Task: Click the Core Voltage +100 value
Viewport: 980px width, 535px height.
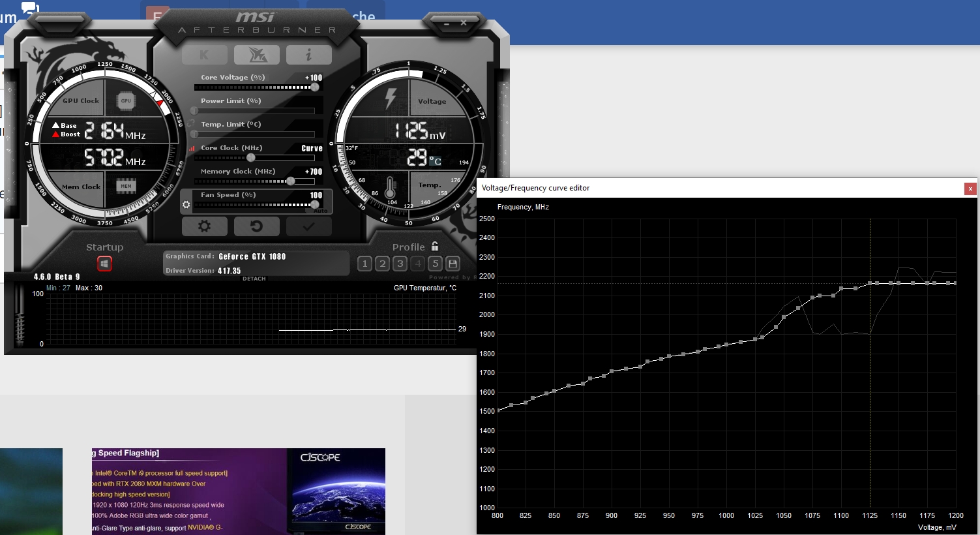Action: coord(314,78)
